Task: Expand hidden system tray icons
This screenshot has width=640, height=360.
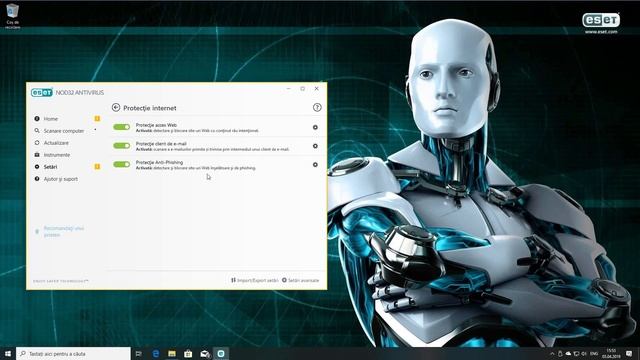Action: coord(552,353)
